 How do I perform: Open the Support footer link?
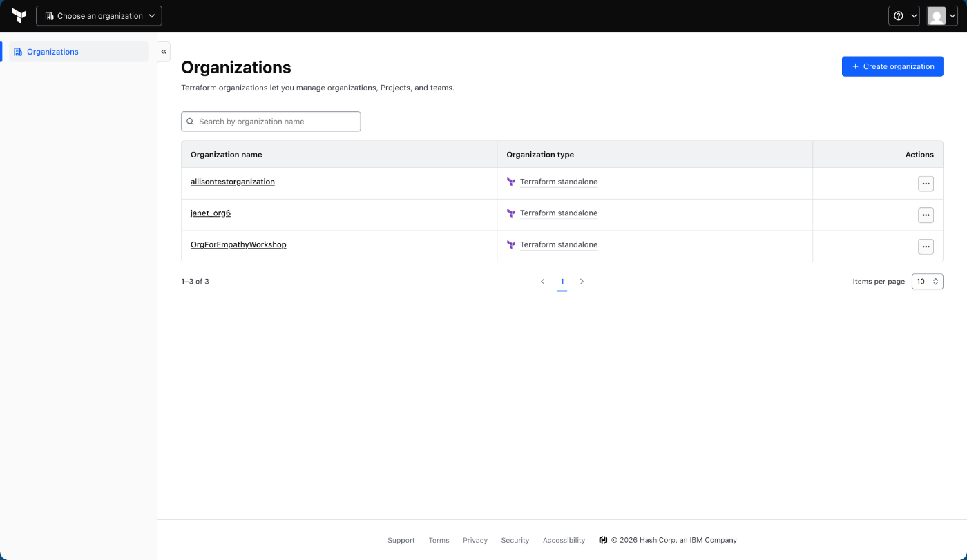pos(401,540)
